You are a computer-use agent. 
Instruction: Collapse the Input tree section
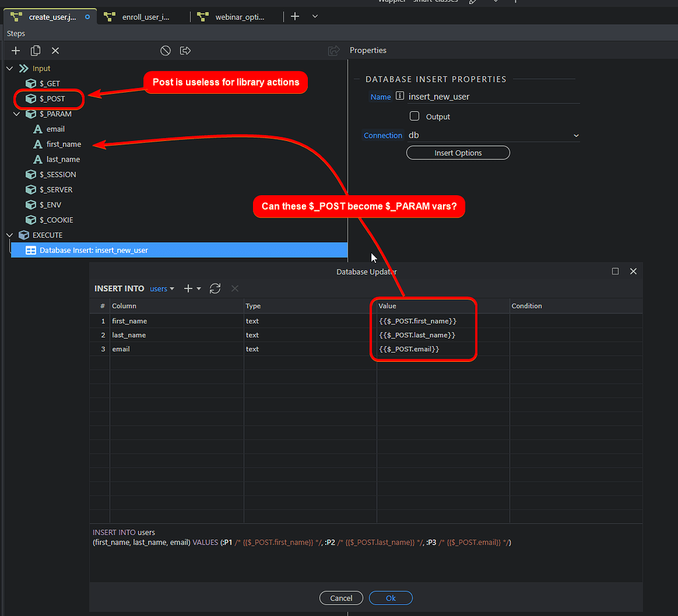click(x=9, y=68)
